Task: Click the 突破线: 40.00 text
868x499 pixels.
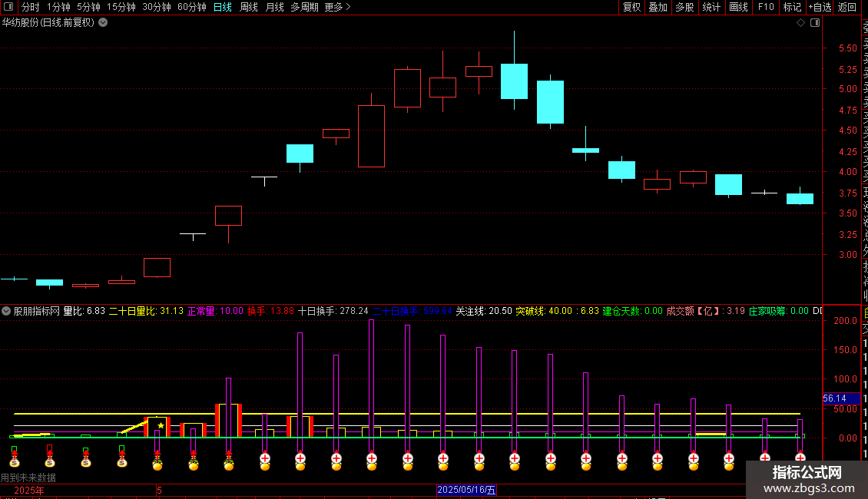Action: [x=544, y=311]
